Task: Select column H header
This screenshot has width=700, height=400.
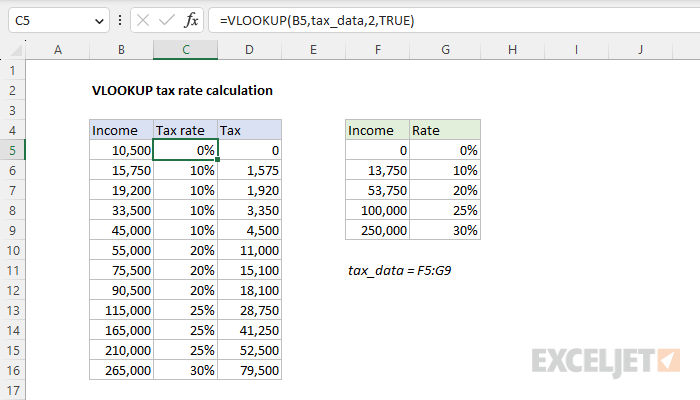Action: click(x=512, y=50)
